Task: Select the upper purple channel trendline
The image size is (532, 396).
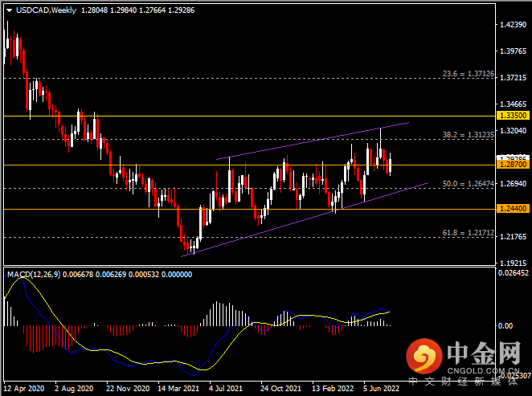Action: click(x=312, y=141)
